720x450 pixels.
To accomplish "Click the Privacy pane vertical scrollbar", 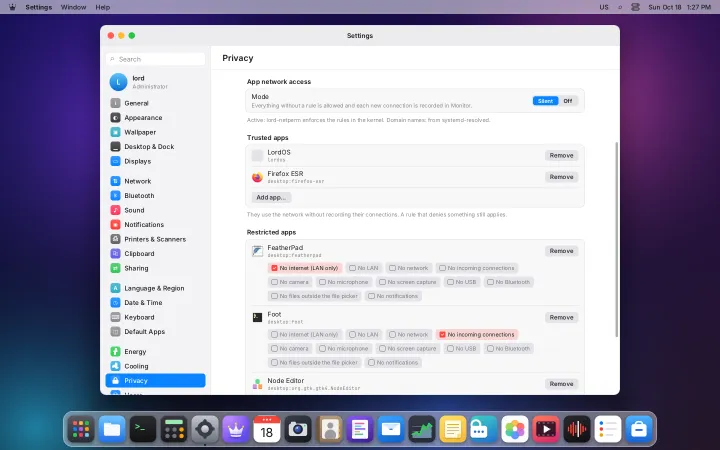I will pyautogui.click(x=617, y=240).
